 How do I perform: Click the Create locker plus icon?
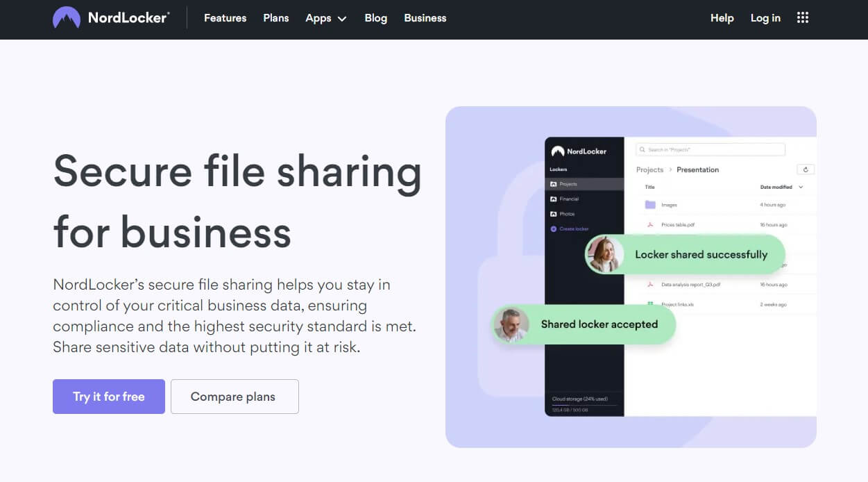point(553,228)
